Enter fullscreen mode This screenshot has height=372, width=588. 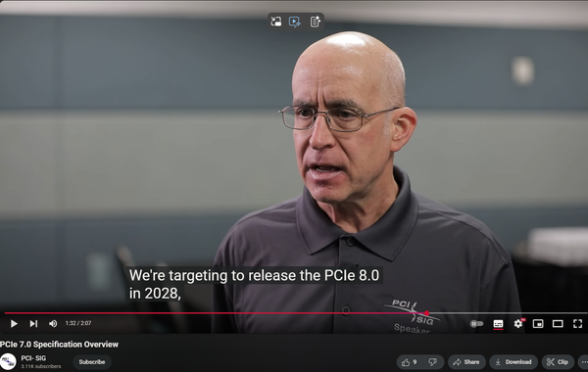[577, 323]
